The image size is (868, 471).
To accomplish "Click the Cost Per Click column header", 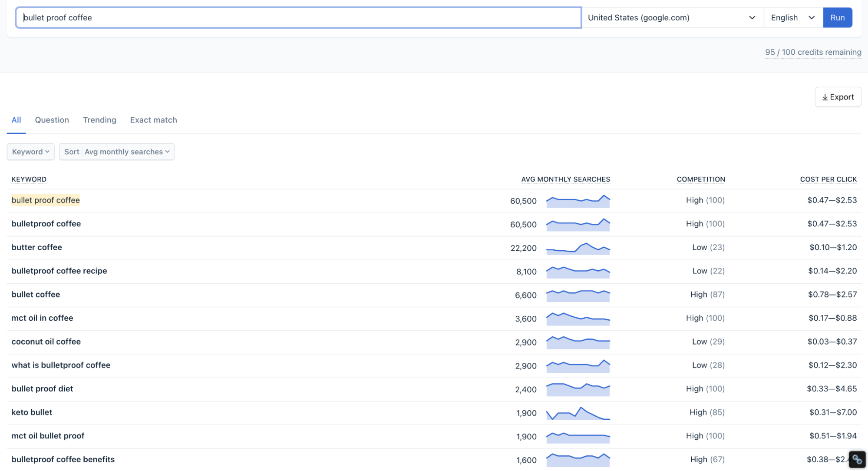I will point(828,179).
